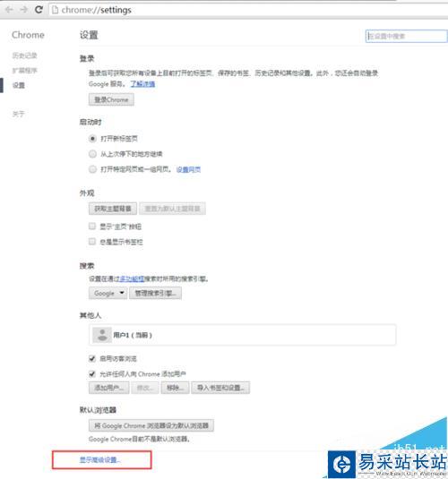Click the 导入书签和设置 button
Image resolution: width=448 pixels, height=479 pixels.
[220, 388]
